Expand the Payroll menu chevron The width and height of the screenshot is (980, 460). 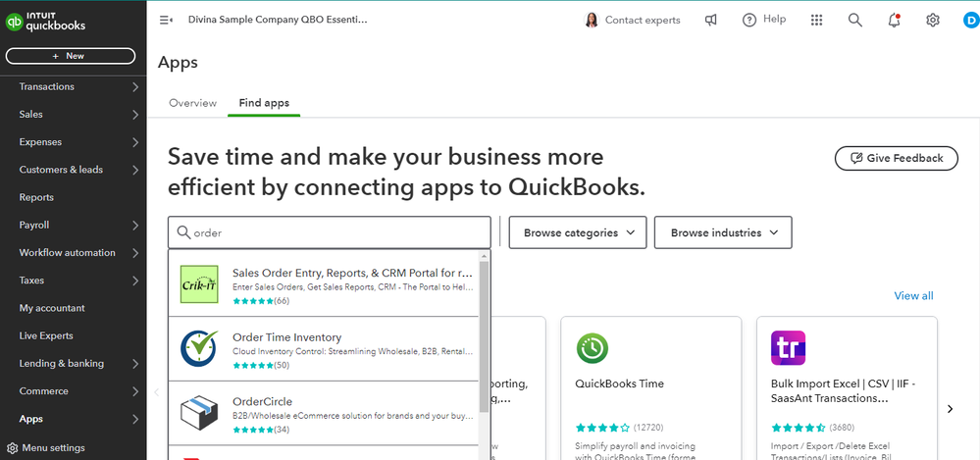tap(135, 225)
